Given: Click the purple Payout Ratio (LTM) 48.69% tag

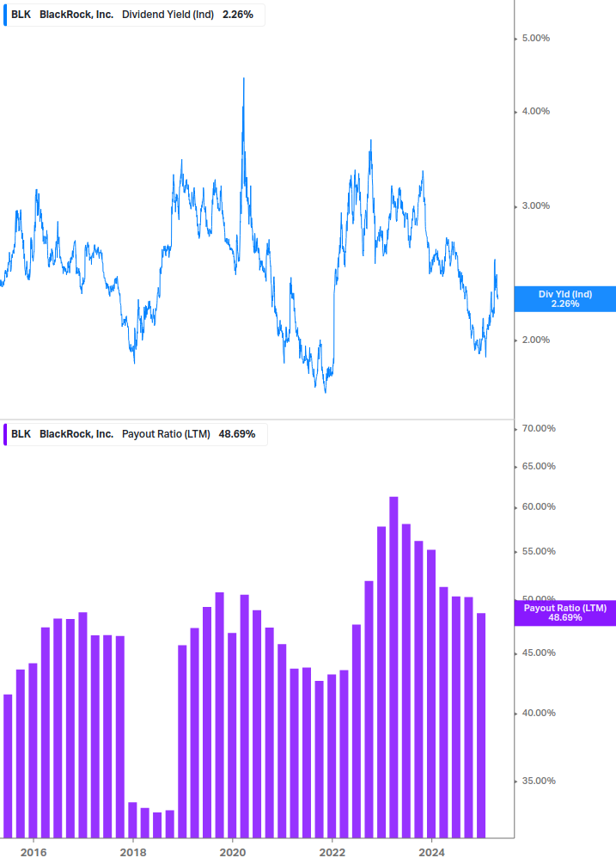Looking at the screenshot, I should pyautogui.click(x=564, y=613).
